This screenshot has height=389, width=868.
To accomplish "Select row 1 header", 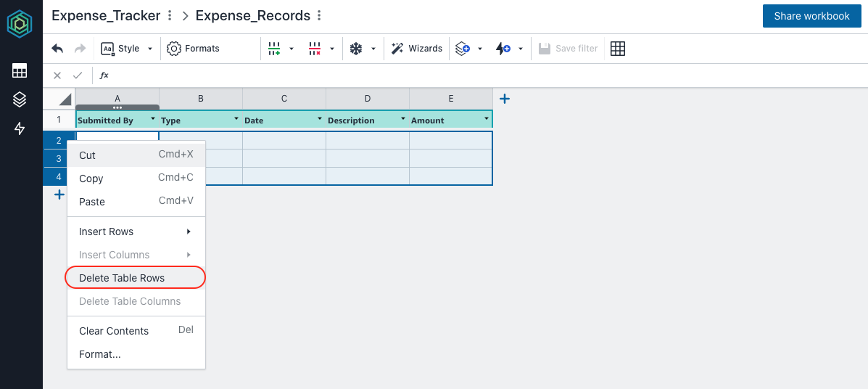I will [x=59, y=119].
